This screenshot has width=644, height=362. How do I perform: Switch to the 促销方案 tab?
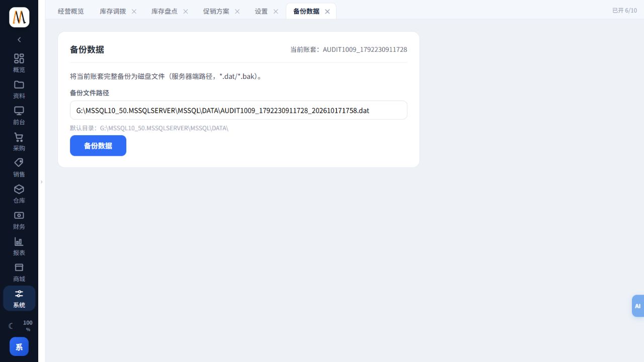(x=216, y=11)
